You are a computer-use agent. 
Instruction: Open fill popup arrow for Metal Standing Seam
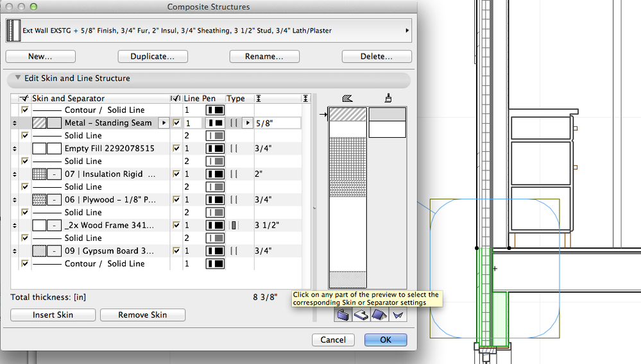tap(163, 122)
